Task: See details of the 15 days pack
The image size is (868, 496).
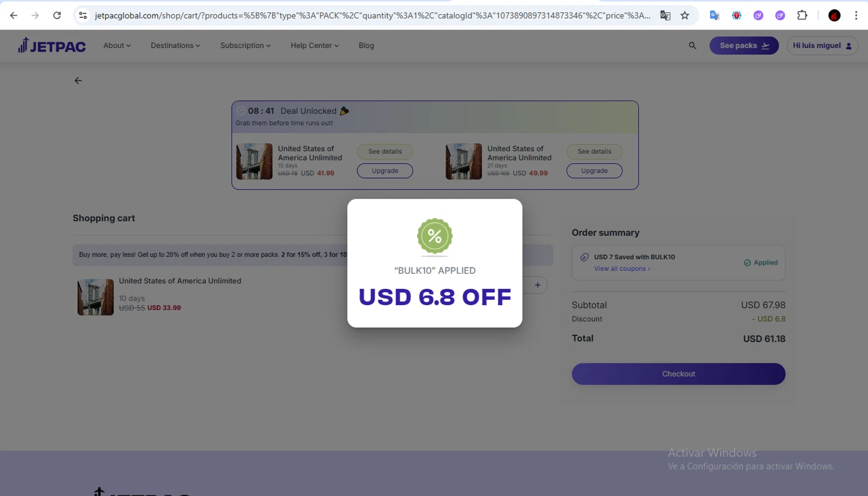Action: click(385, 152)
